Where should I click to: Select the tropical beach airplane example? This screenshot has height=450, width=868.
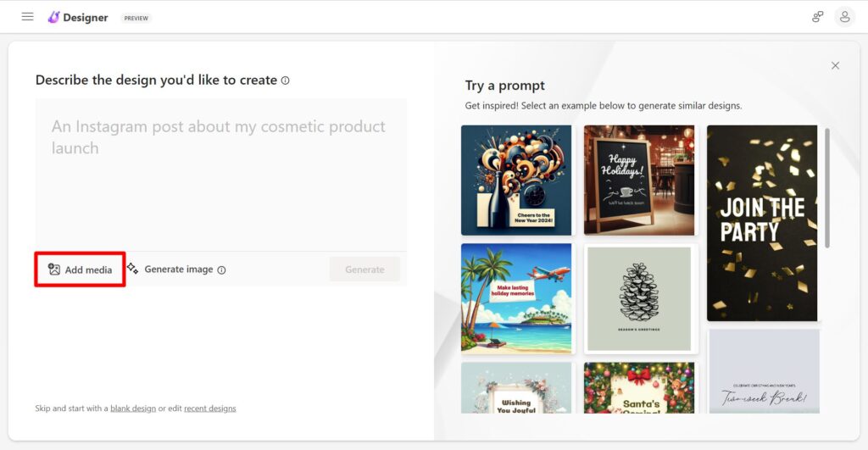click(x=516, y=298)
